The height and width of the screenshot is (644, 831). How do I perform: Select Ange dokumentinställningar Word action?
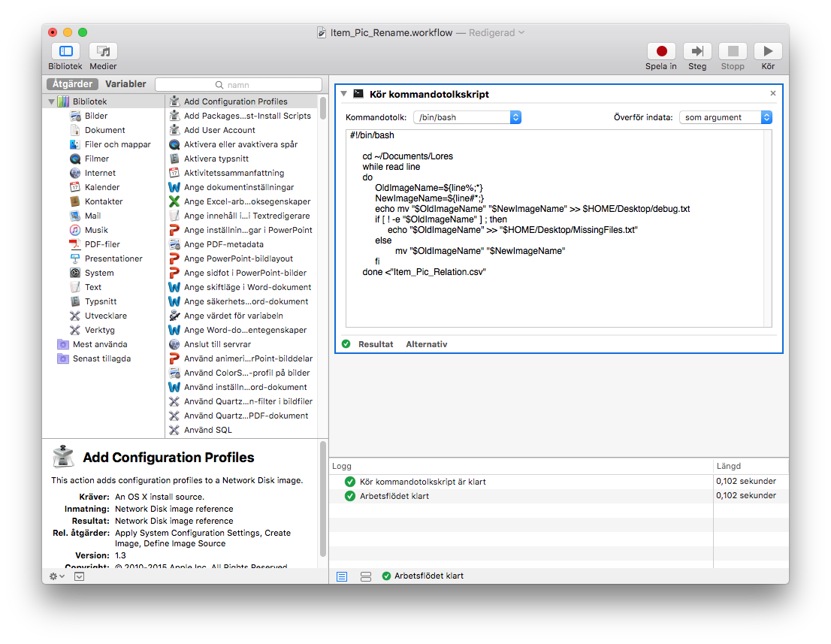point(242,187)
